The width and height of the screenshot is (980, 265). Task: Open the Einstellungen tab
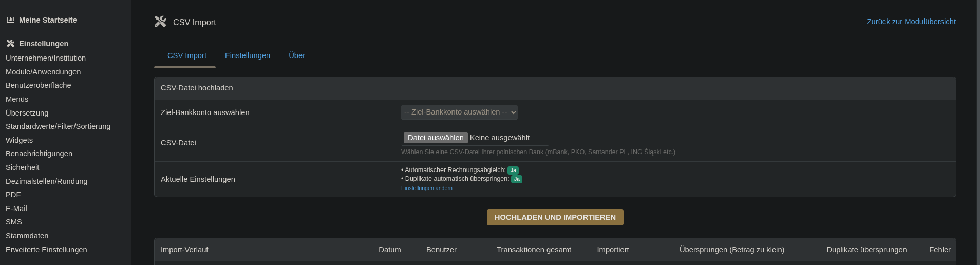[247, 55]
